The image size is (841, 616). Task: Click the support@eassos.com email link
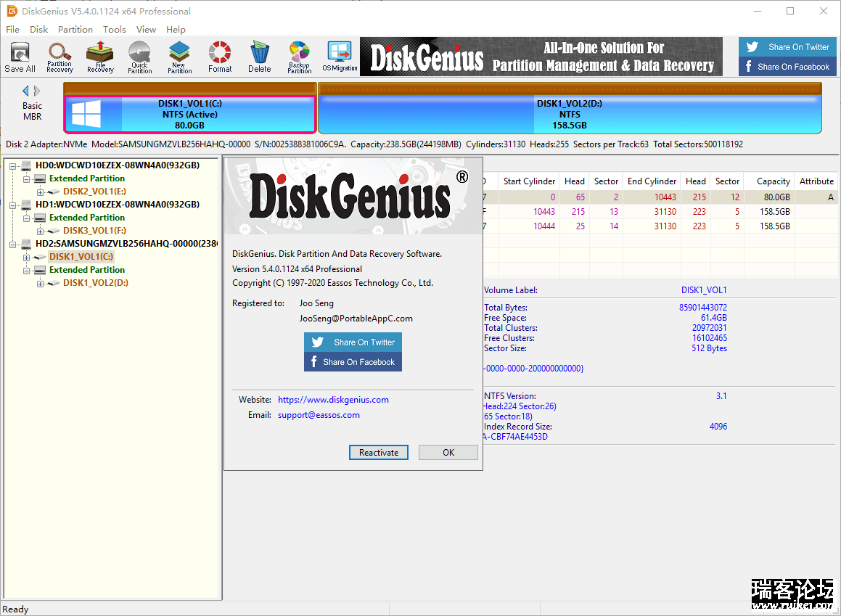click(x=319, y=415)
